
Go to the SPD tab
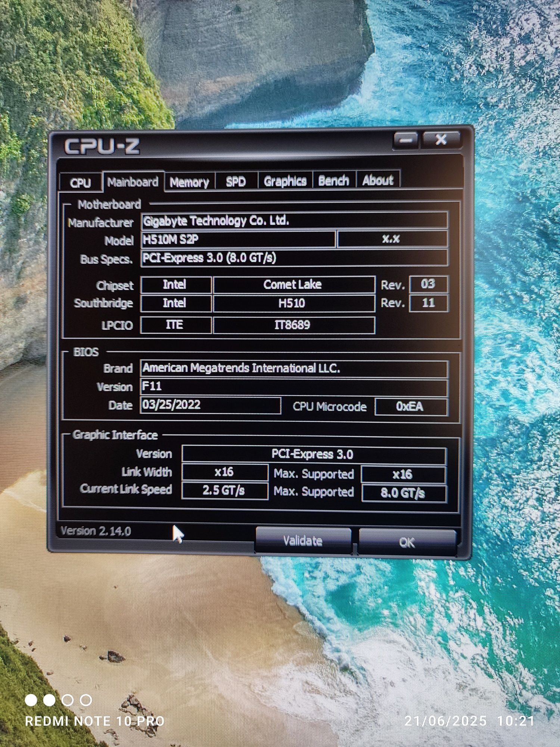click(x=236, y=182)
